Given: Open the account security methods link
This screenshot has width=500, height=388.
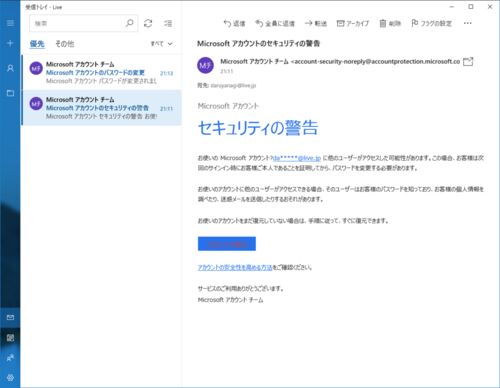Looking at the screenshot, I should pyautogui.click(x=235, y=267).
